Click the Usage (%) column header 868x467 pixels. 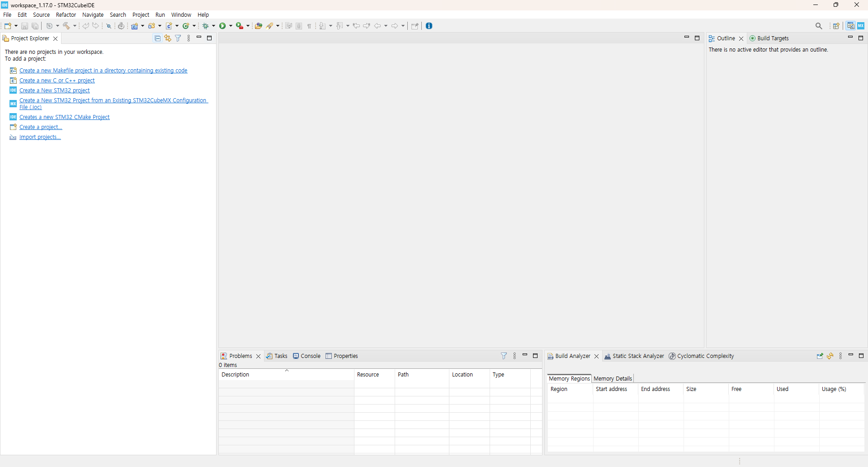(x=842, y=389)
